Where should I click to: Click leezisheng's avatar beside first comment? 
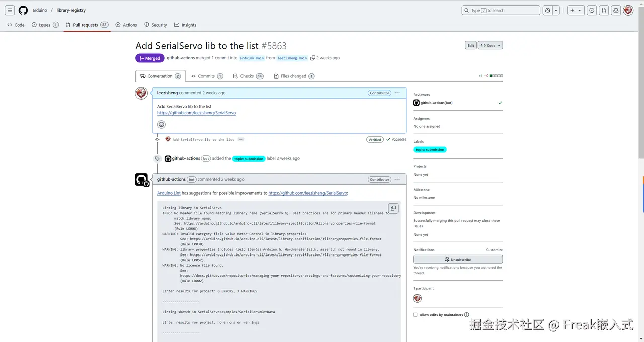[x=141, y=93]
